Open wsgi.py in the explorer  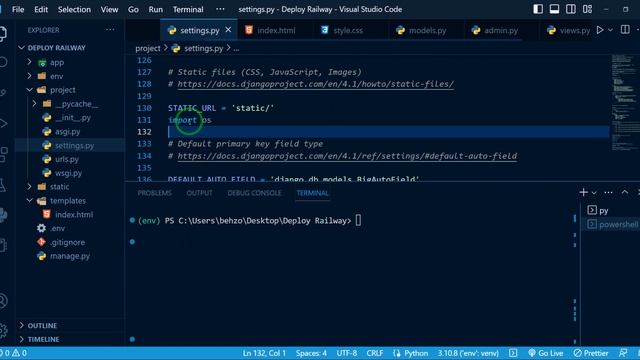(70, 173)
